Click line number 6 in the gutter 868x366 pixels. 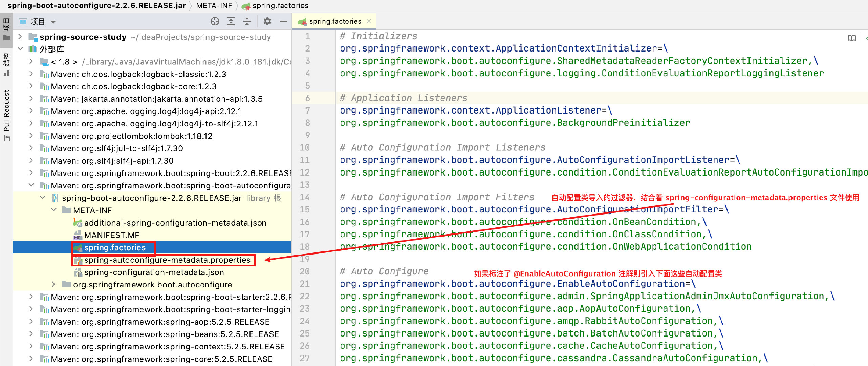point(307,98)
